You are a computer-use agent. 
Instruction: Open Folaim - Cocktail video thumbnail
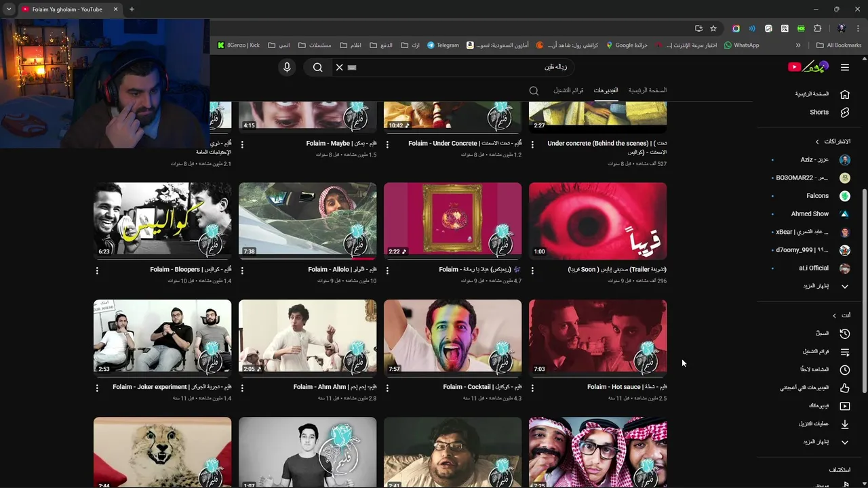point(452,338)
